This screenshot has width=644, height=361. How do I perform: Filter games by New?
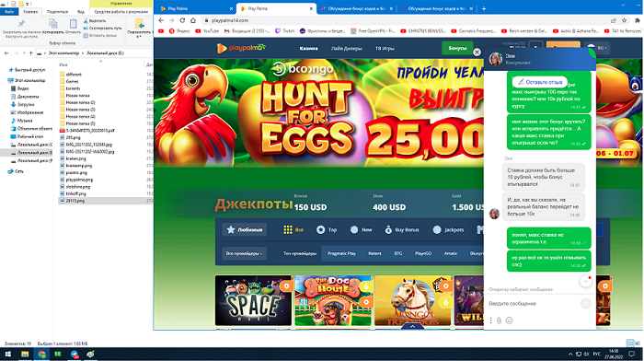click(x=361, y=230)
